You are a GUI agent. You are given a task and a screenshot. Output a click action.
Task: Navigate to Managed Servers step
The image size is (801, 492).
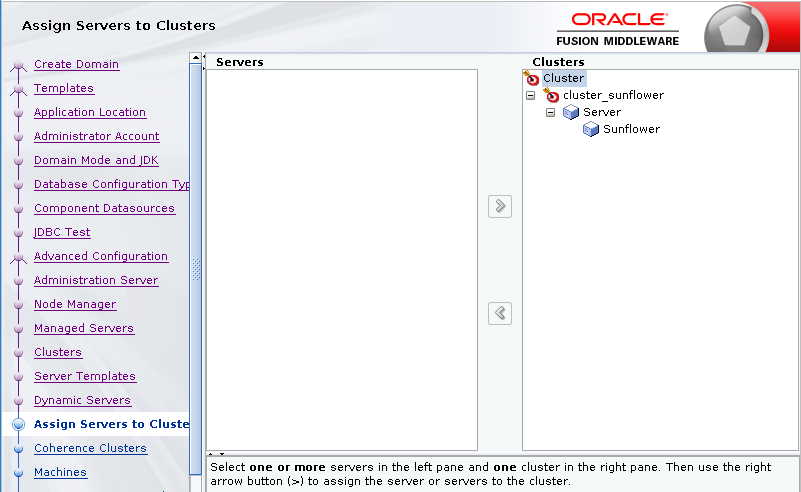click(x=83, y=328)
